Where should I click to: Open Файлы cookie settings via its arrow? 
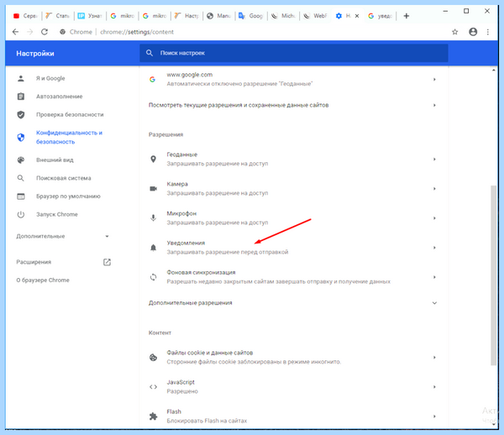tap(434, 357)
